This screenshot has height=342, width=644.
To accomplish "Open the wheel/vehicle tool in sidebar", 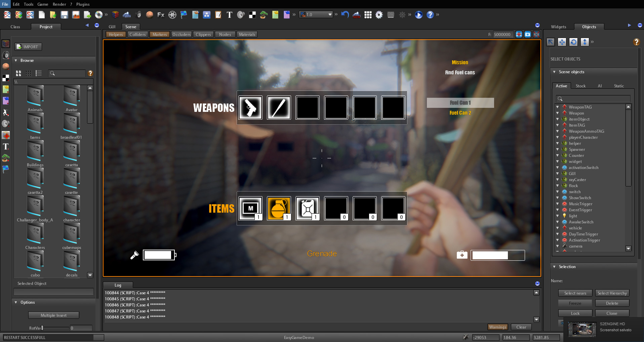I will click(6, 55).
